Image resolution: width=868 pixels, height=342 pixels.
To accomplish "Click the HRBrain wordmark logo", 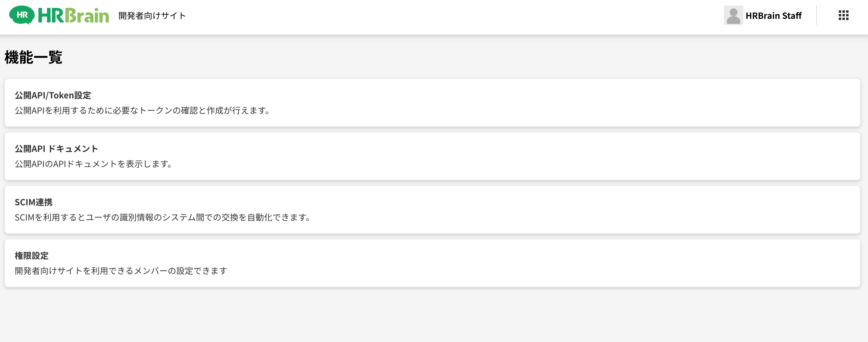I will [74, 15].
